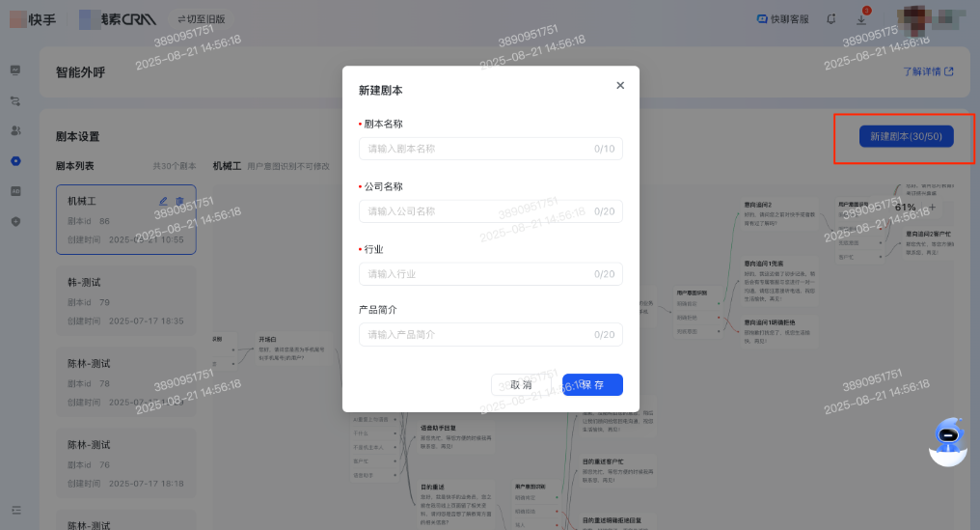Close the 新建剧本 dialog

tap(620, 85)
